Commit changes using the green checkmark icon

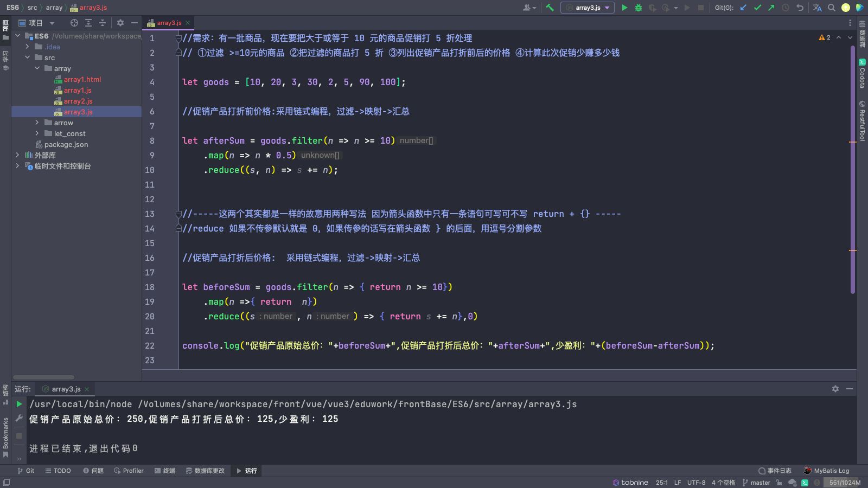tap(757, 8)
